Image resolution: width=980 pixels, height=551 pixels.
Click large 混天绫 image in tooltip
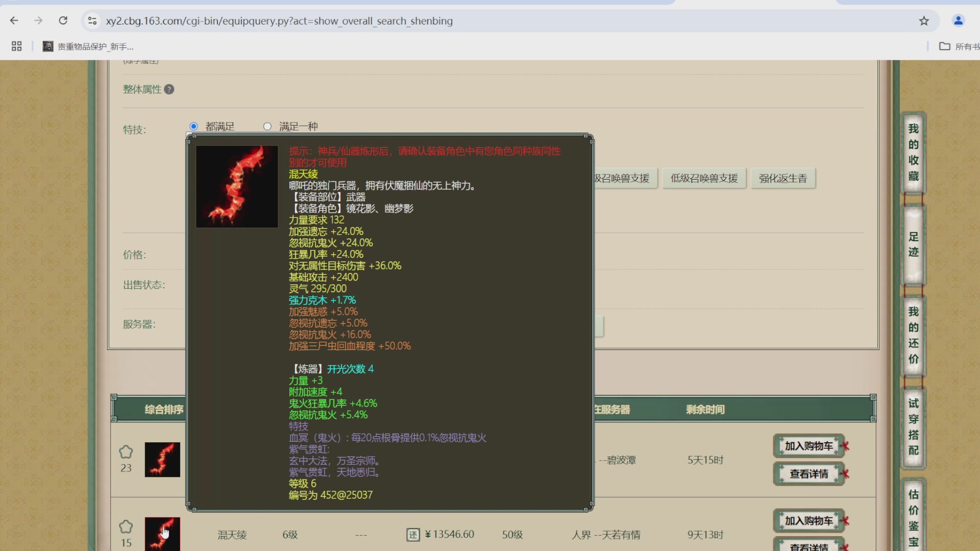tap(237, 186)
